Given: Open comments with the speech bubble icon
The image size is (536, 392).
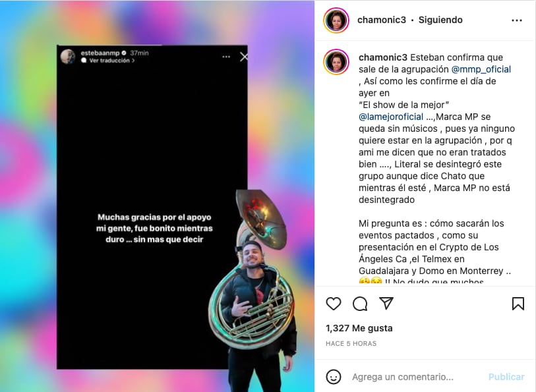Looking at the screenshot, I should tap(360, 304).
